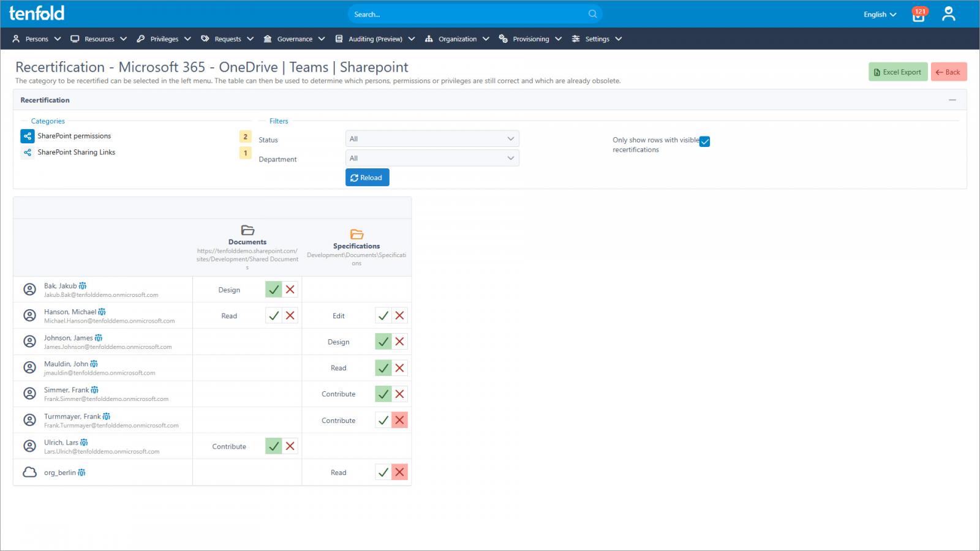Collapse the Recertification panel with minus icon

(x=952, y=100)
